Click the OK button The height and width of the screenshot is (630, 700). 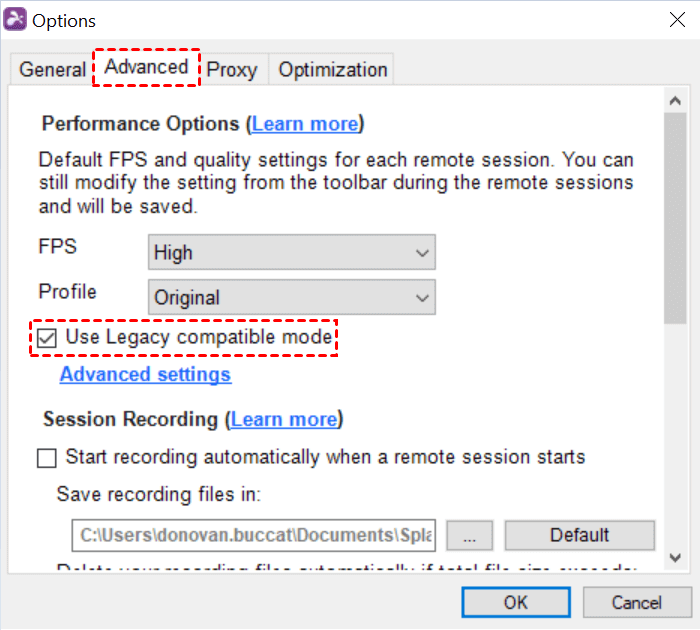(x=515, y=603)
